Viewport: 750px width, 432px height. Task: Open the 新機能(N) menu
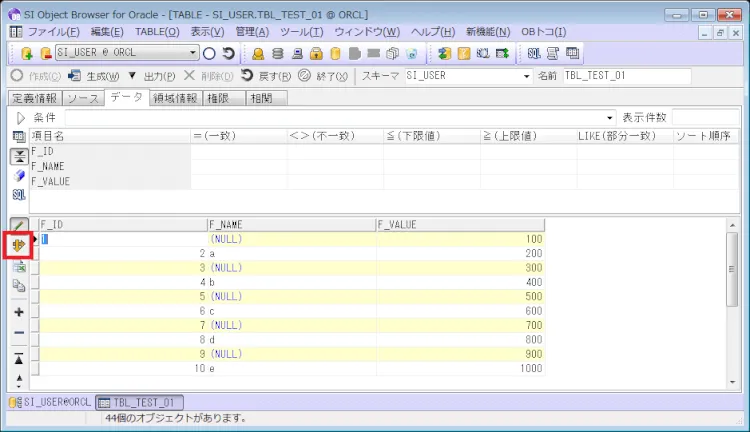tap(488, 32)
